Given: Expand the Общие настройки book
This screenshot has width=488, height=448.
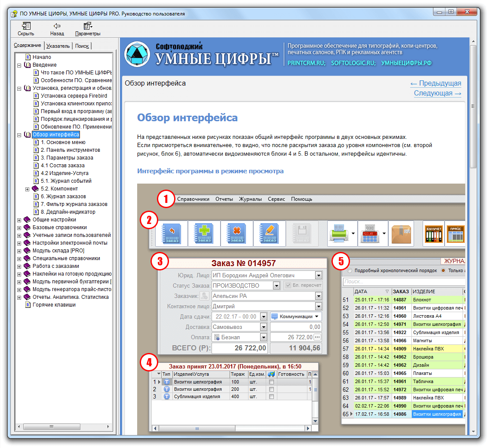Looking at the screenshot, I should click(x=19, y=220).
